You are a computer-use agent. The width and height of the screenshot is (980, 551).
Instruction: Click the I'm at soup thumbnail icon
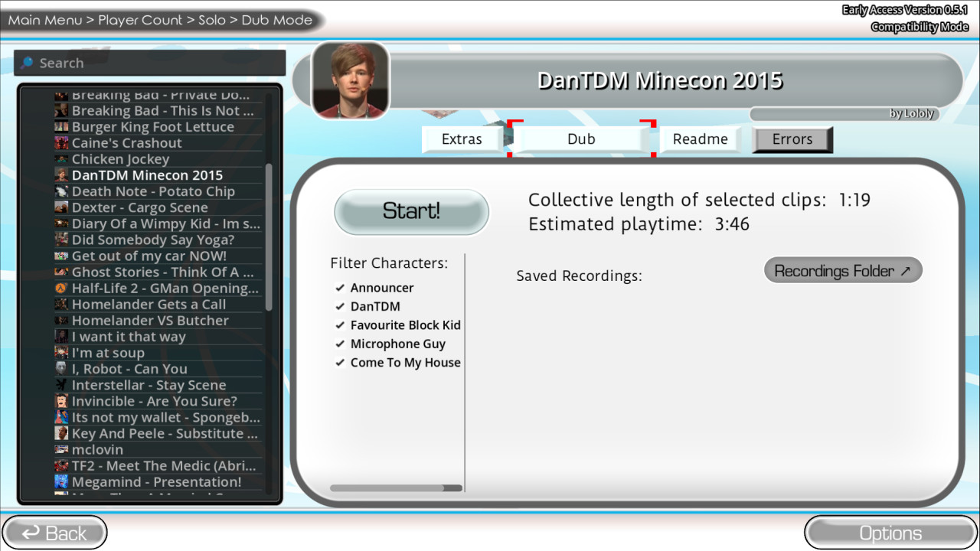tap(61, 353)
